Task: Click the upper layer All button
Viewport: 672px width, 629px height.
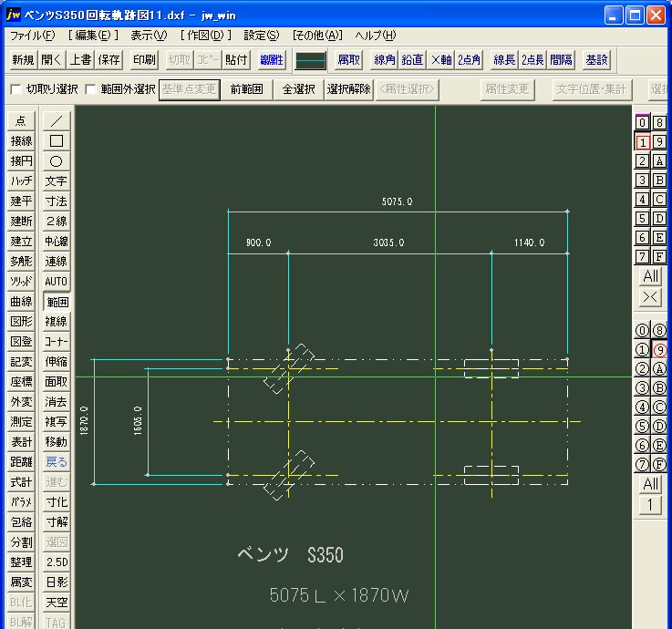Action: 650,276
